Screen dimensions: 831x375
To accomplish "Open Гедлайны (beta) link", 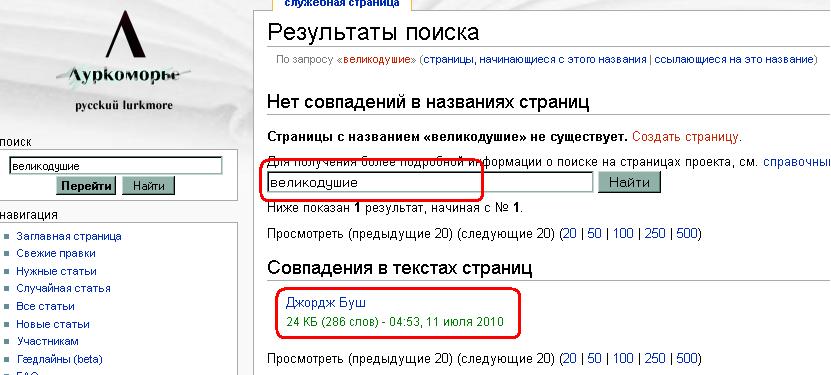I will point(59,359).
